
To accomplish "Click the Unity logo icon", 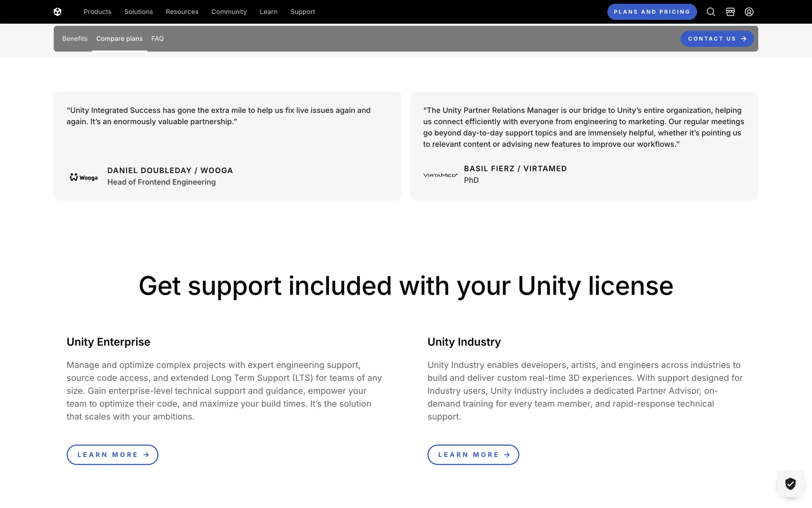I will point(58,12).
